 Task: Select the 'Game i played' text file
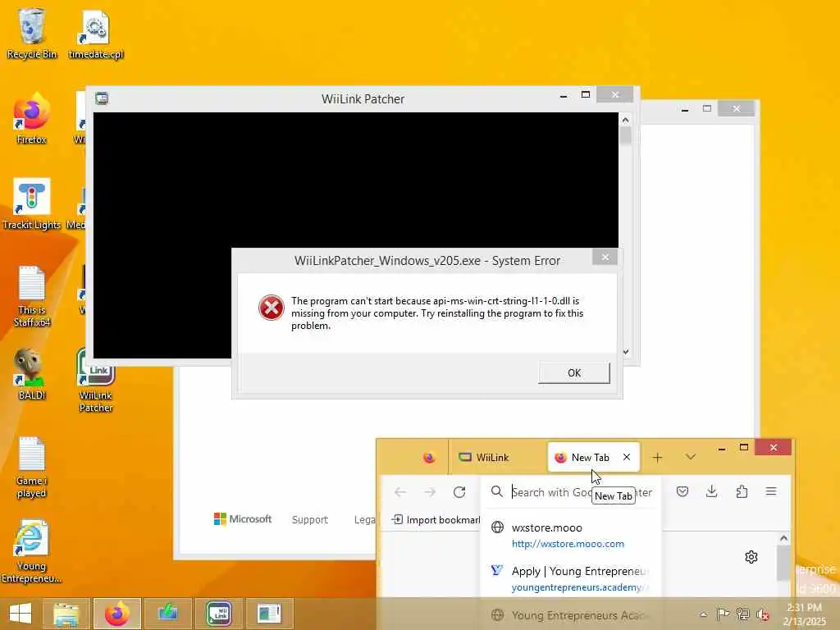(32, 468)
